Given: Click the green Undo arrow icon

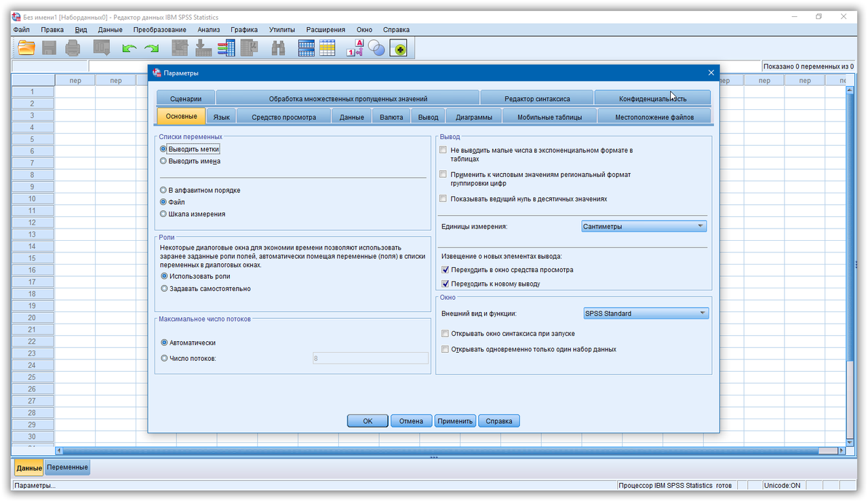Looking at the screenshot, I should [x=129, y=48].
